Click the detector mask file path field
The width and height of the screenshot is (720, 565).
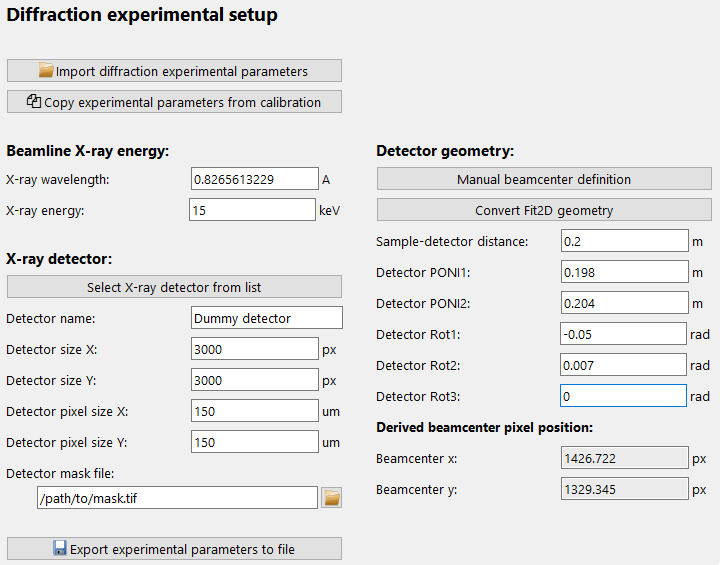pyautogui.click(x=176, y=497)
